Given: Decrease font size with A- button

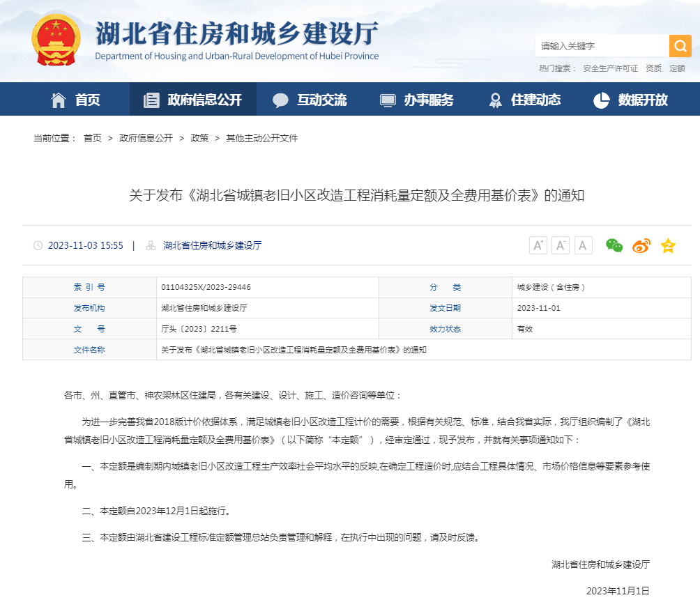Looking at the screenshot, I should coord(561,245).
